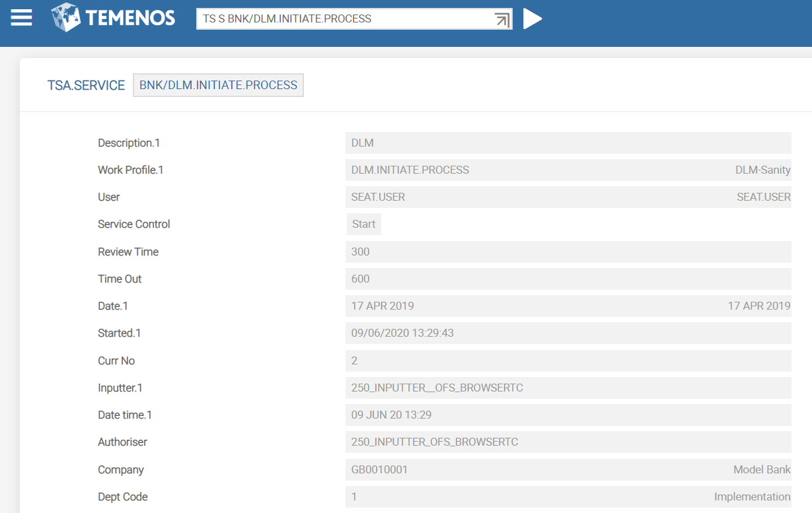Focus the command line input field
812x513 pixels.
(x=344, y=19)
